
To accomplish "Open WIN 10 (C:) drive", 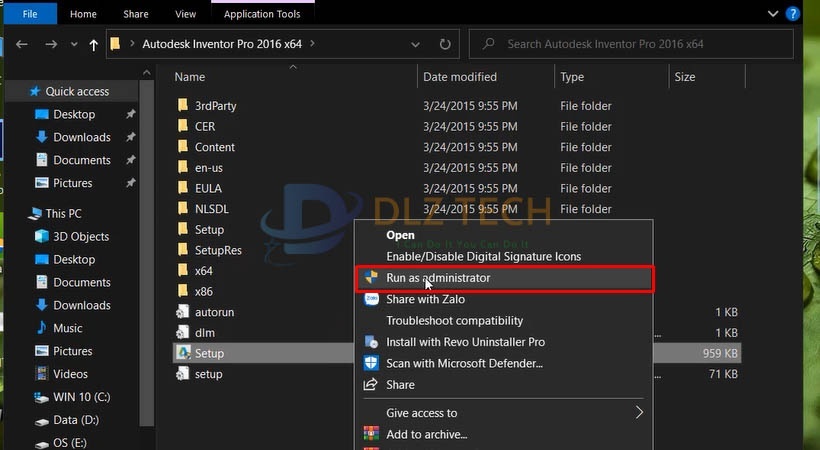I will [x=82, y=397].
